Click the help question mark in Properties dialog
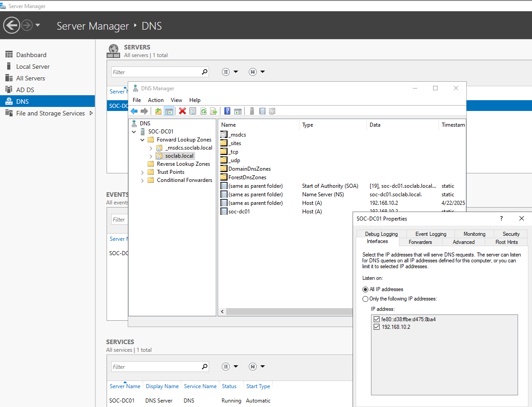The width and height of the screenshot is (532, 407). (x=501, y=219)
